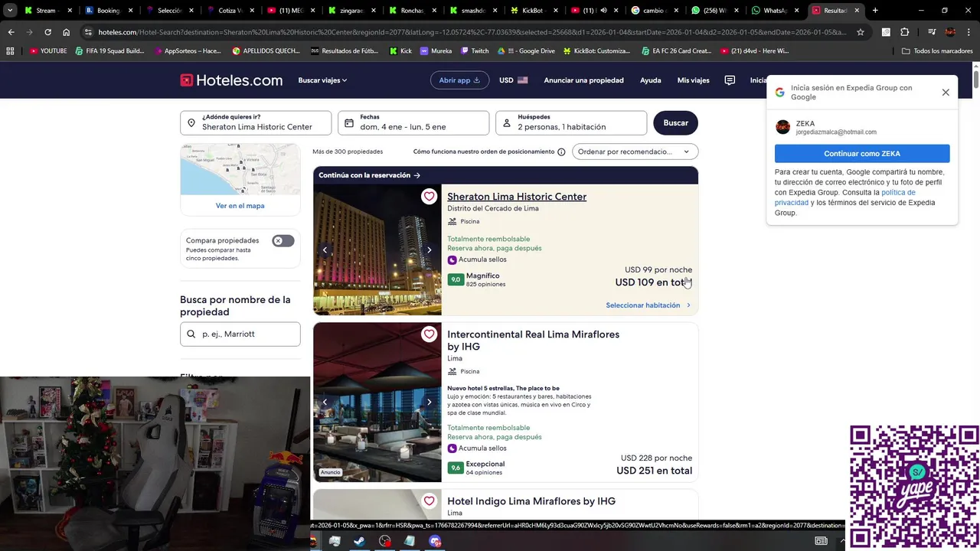Image resolution: width=980 pixels, height=551 pixels.
Task: Open the Ordenar por recomendación dropdown
Action: [635, 152]
